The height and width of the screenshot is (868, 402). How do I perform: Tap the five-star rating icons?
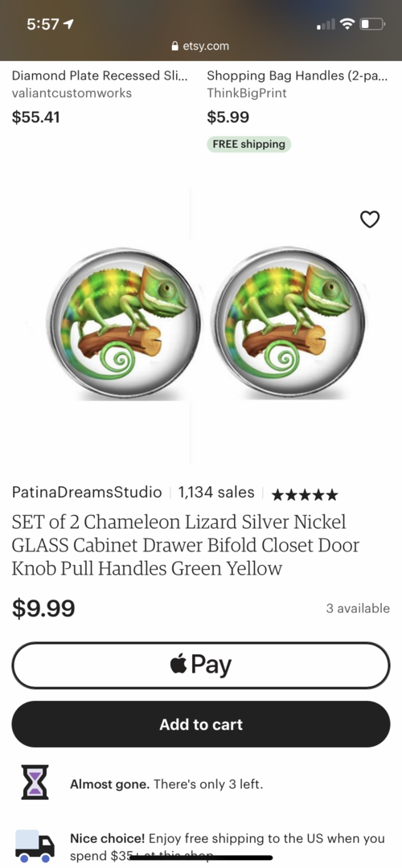click(305, 494)
